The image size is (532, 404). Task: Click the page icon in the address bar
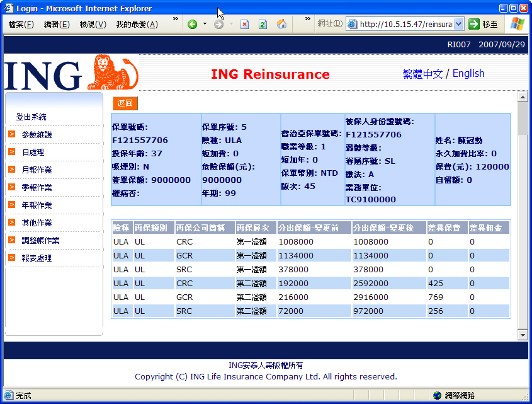pyautogui.click(x=353, y=24)
